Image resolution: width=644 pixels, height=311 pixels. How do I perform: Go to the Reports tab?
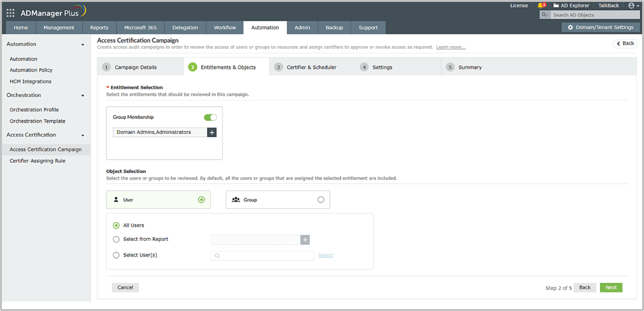tap(99, 28)
